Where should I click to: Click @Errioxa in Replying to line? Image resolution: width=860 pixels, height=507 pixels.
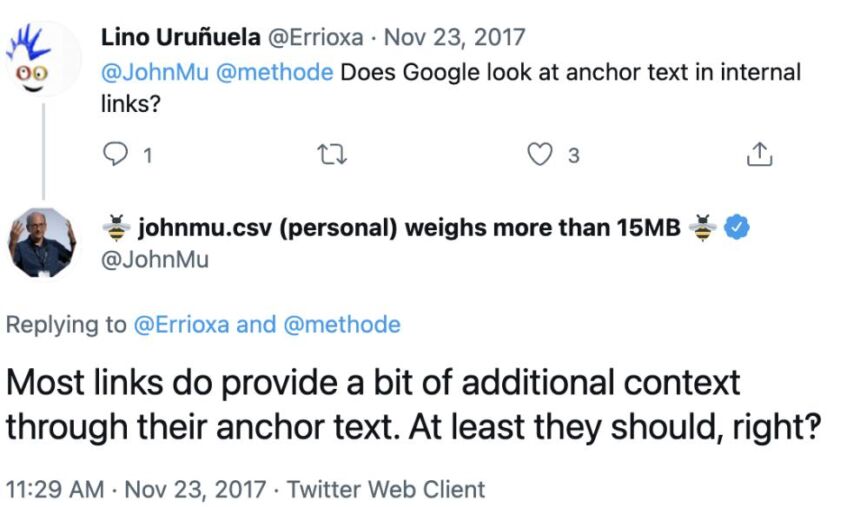click(x=181, y=324)
